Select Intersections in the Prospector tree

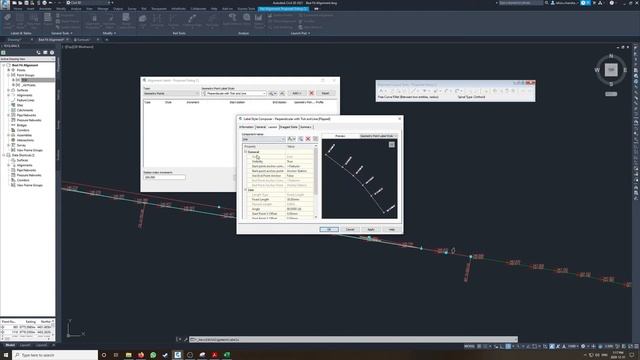(x=25, y=140)
